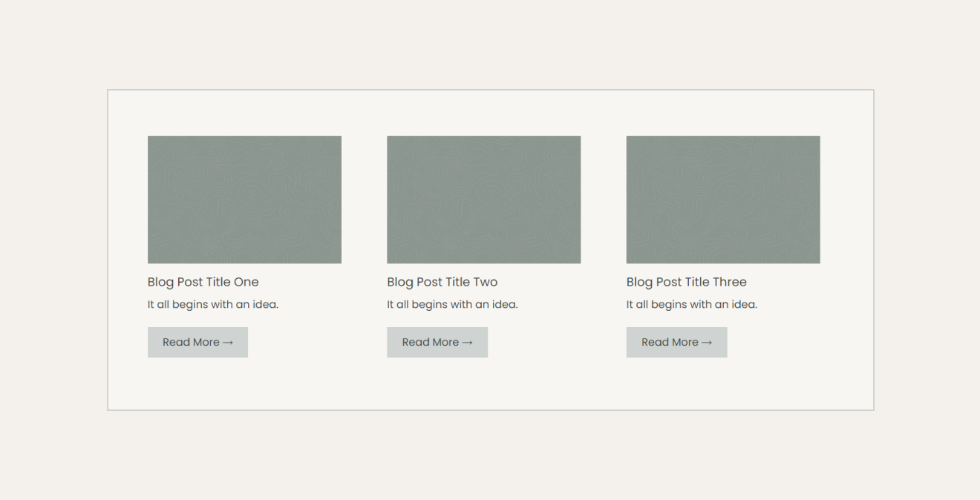The height and width of the screenshot is (500, 980).
Task: Select the excerpt text under Blog Post Title One
Action: [x=213, y=304]
